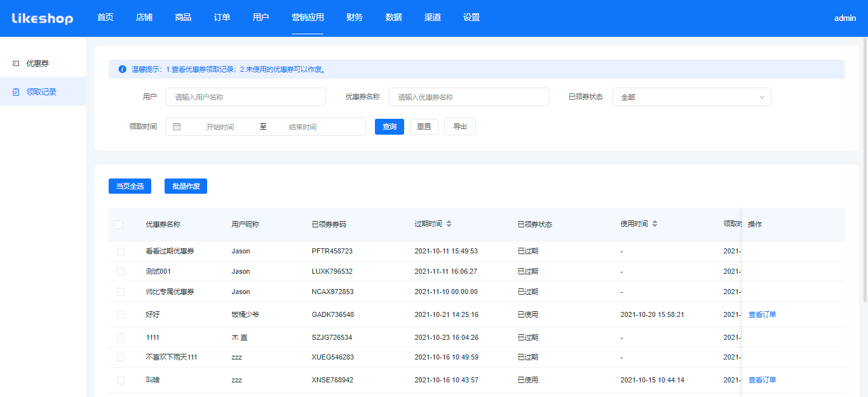Click user nickname 木 直
Viewport: 868px width, 397px height.
pos(240,338)
